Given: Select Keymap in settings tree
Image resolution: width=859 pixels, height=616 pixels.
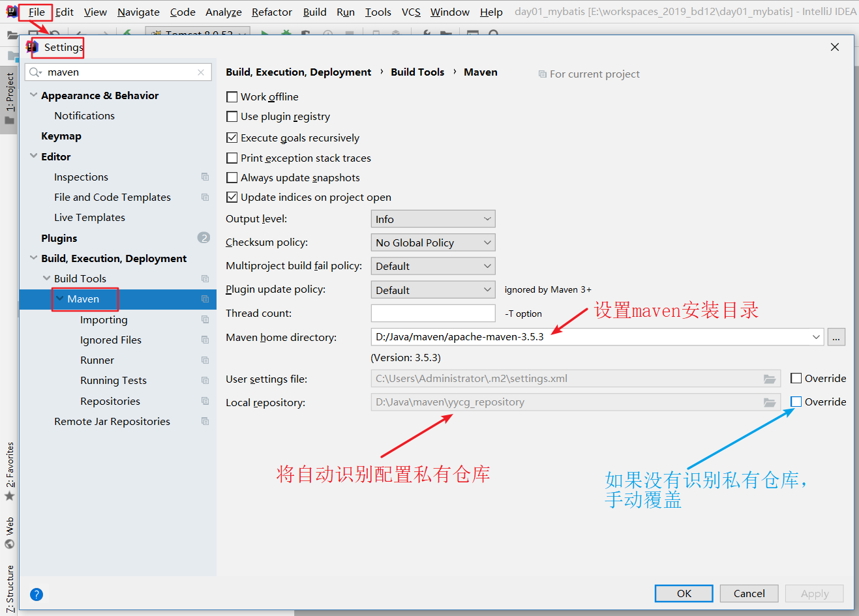Looking at the screenshot, I should tap(61, 136).
